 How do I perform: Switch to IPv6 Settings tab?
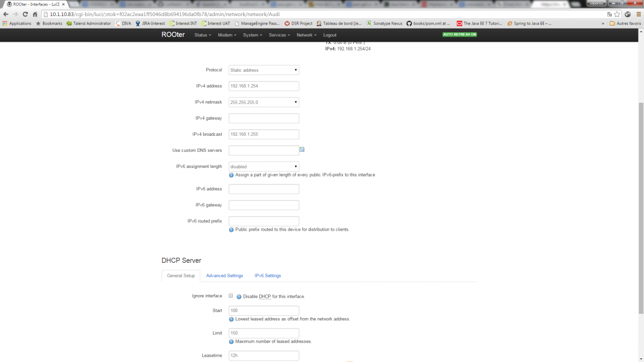267,276
